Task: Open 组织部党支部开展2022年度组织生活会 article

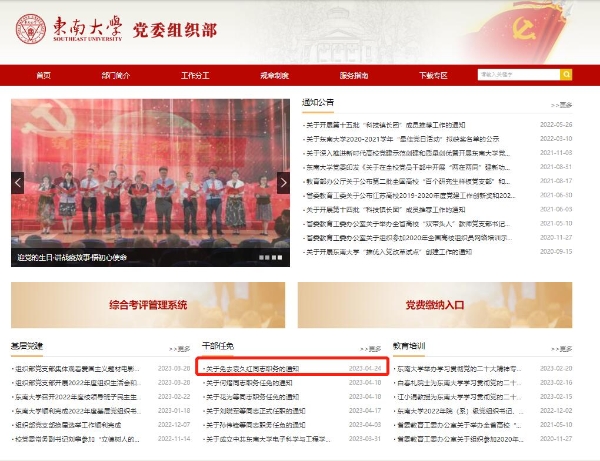Action: 78,383
